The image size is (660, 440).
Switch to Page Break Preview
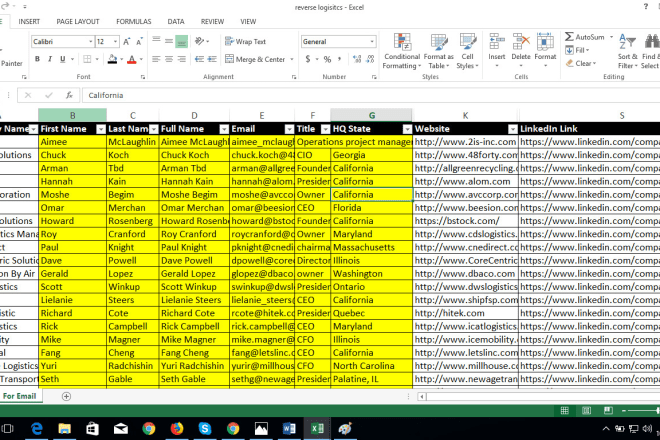(x=608, y=410)
